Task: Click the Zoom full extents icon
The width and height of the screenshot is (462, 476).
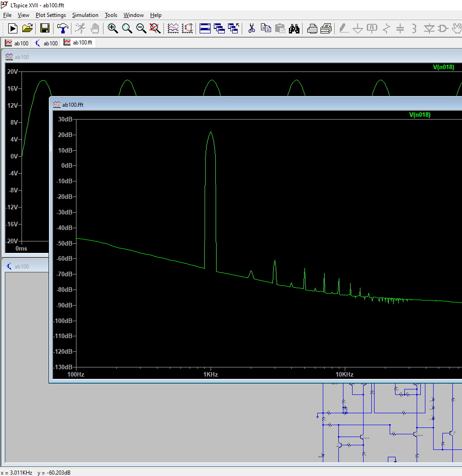Action: (155, 28)
